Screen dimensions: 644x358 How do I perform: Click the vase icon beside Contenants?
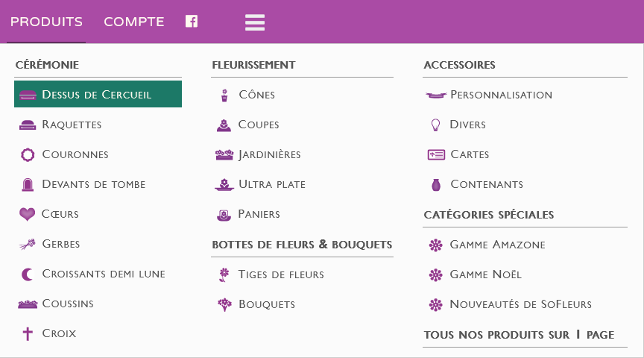click(436, 184)
